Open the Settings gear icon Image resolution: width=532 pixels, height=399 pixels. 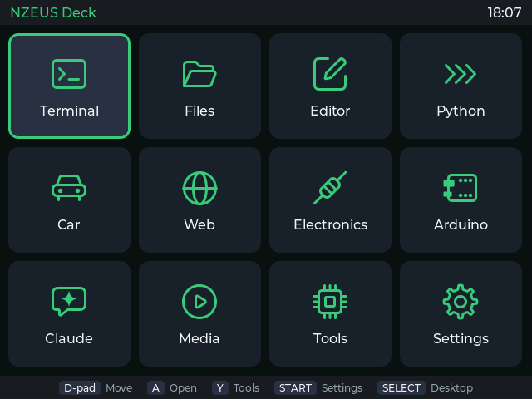[461, 302]
